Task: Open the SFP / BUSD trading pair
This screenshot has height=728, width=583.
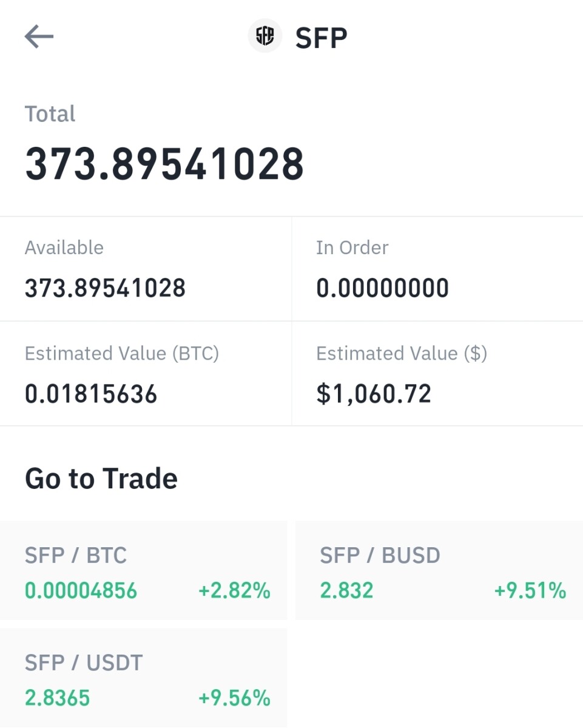Action: point(439,570)
